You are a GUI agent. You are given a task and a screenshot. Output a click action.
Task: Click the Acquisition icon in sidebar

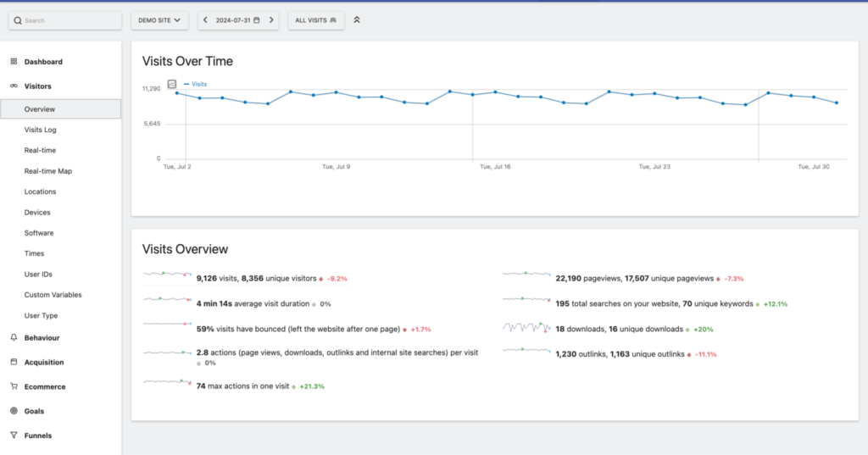click(x=14, y=362)
